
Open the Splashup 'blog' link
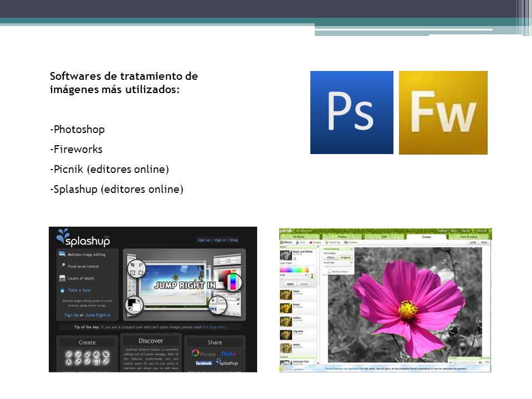(x=234, y=240)
